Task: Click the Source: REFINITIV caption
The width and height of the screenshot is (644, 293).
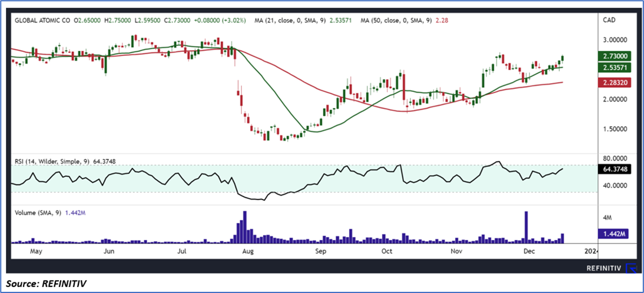Action: [x=47, y=284]
